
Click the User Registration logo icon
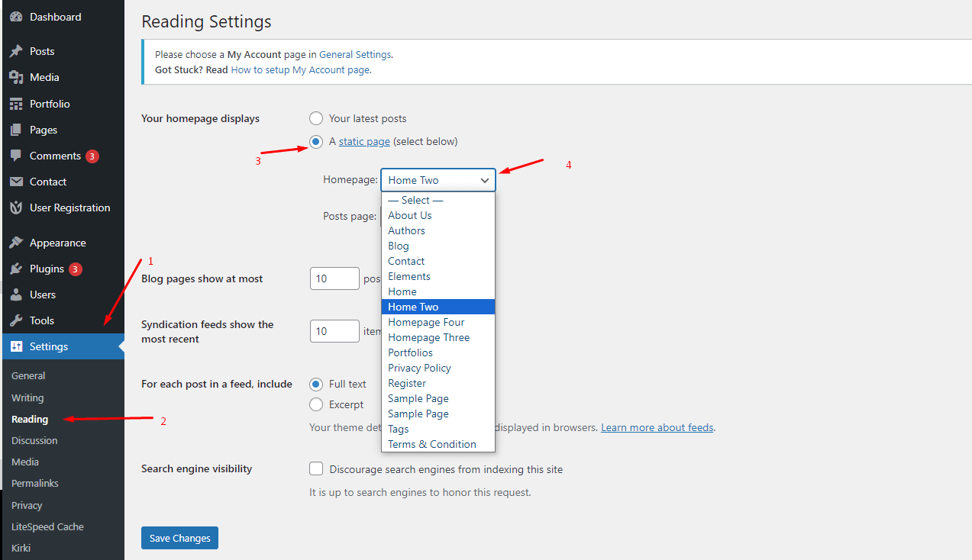(x=16, y=208)
